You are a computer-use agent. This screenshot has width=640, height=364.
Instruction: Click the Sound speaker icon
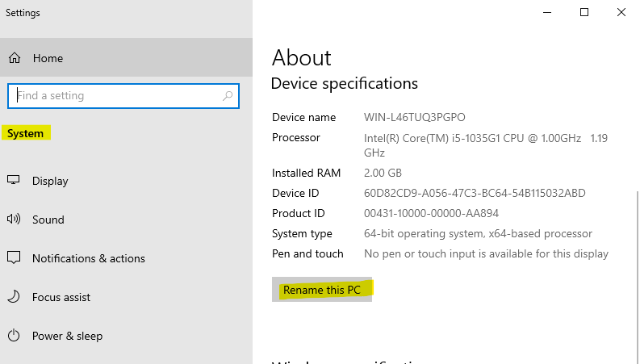click(x=14, y=220)
